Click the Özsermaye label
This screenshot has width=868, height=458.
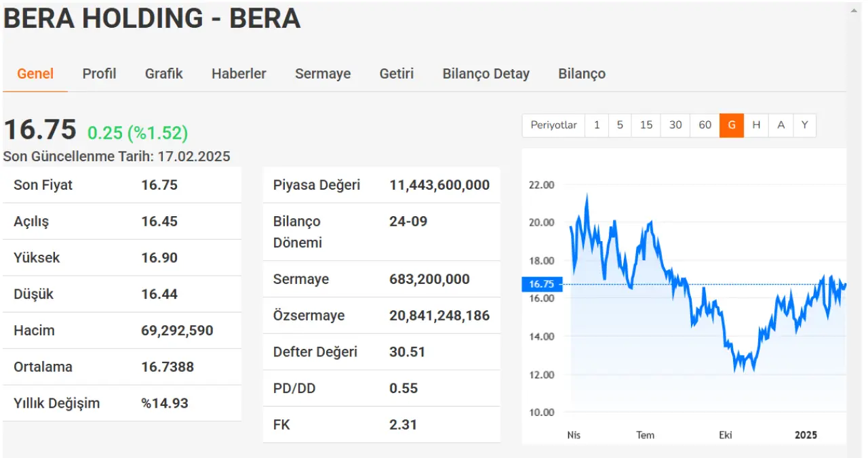309,316
